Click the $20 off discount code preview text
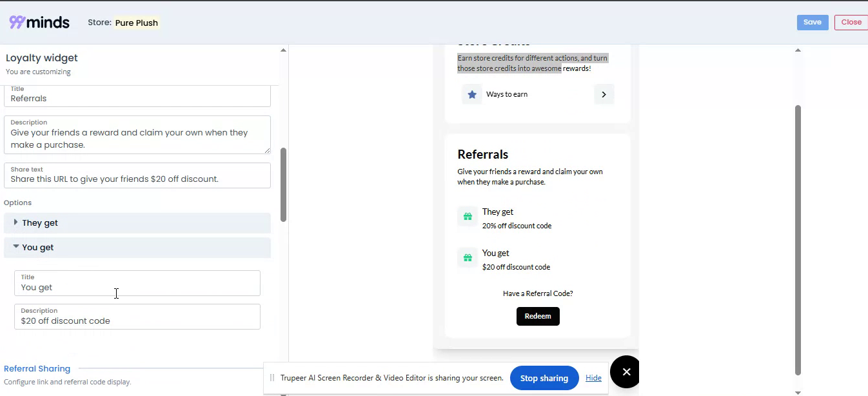 click(x=516, y=267)
